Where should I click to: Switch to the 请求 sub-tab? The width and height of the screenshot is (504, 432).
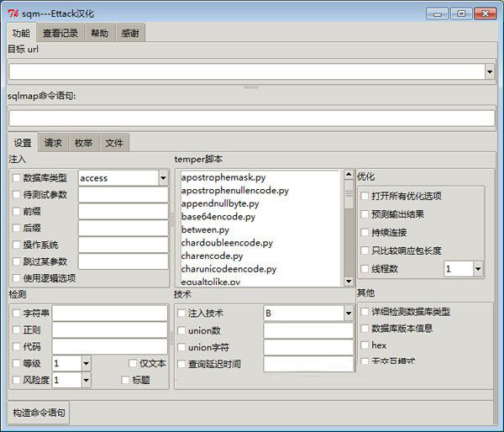point(53,143)
